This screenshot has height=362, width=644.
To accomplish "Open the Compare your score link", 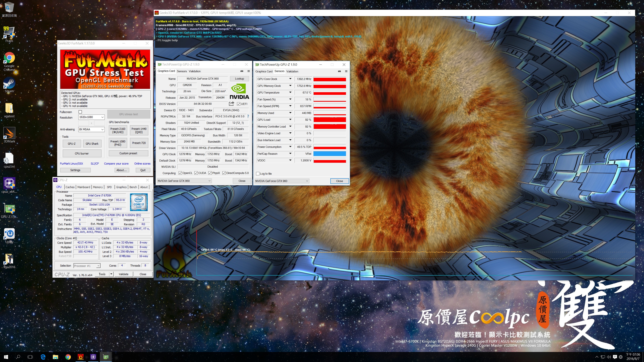I will (116, 164).
